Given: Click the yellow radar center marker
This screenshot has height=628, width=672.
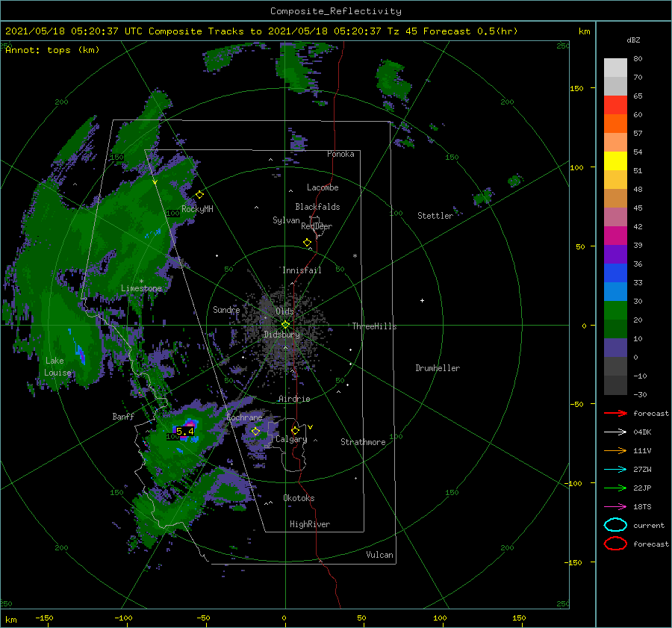Looking at the screenshot, I should 285,325.
